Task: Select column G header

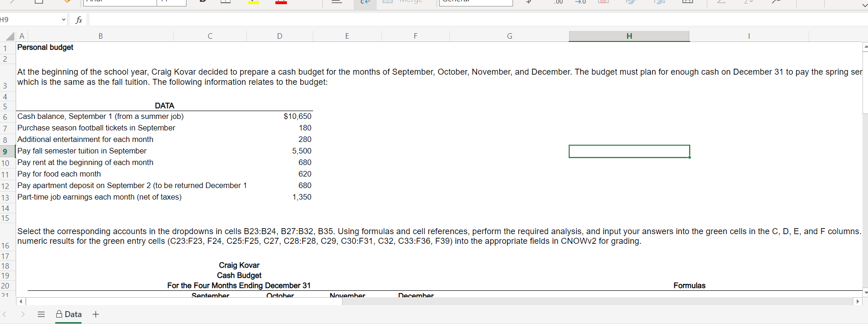Action: tap(509, 36)
